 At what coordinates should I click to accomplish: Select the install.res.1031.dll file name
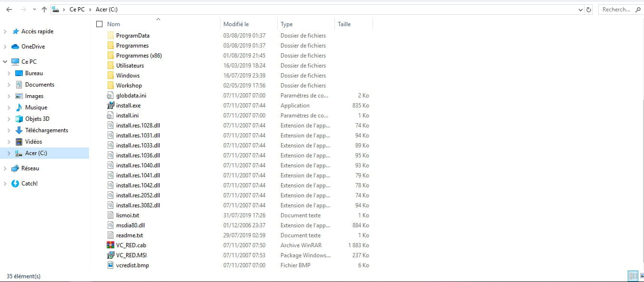click(x=138, y=136)
